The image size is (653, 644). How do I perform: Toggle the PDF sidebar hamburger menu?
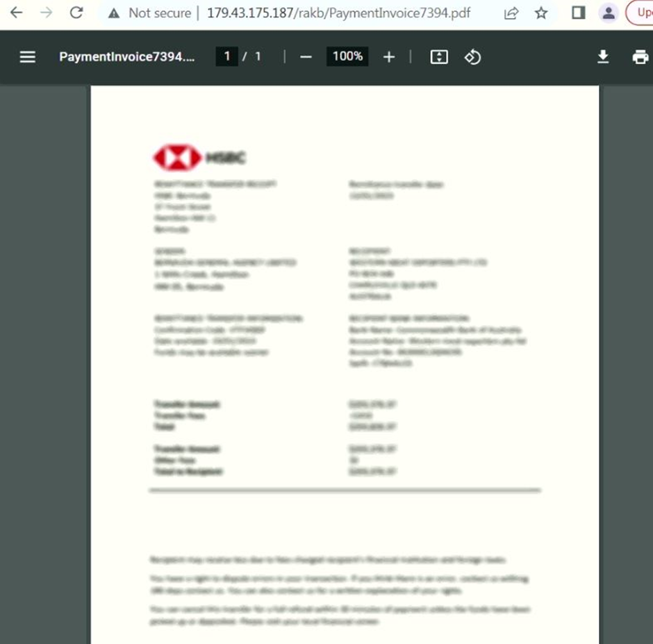click(x=28, y=57)
